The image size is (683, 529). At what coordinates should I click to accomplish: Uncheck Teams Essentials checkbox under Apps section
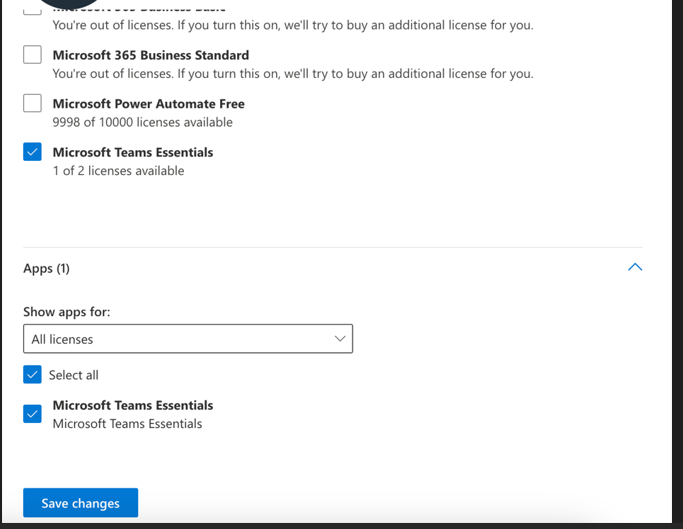coord(32,414)
